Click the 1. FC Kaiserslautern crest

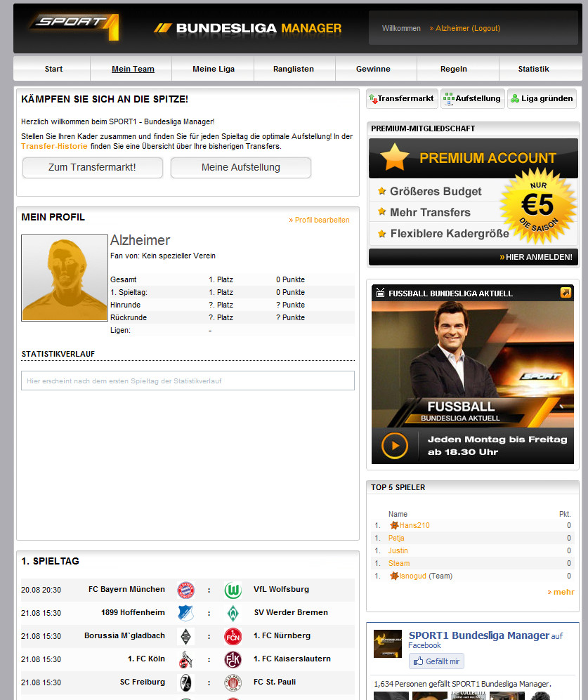pyautogui.click(x=233, y=659)
